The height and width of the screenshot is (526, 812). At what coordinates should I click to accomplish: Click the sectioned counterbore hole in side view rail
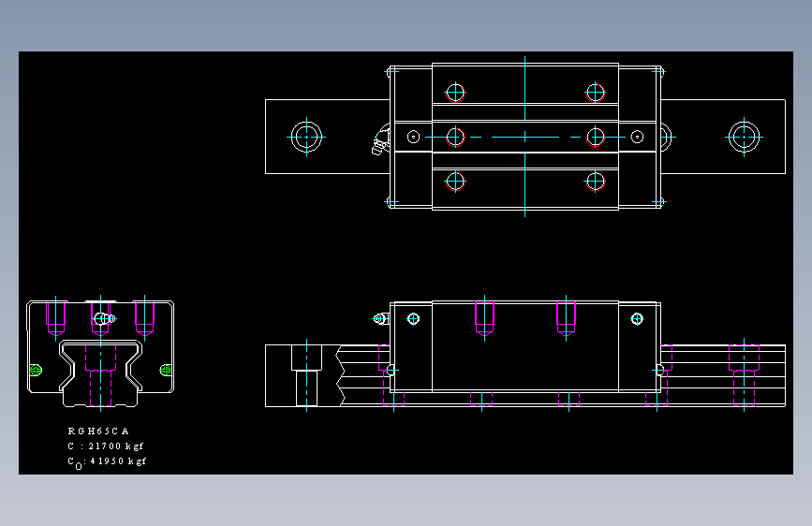pyautogui.click(x=306, y=375)
